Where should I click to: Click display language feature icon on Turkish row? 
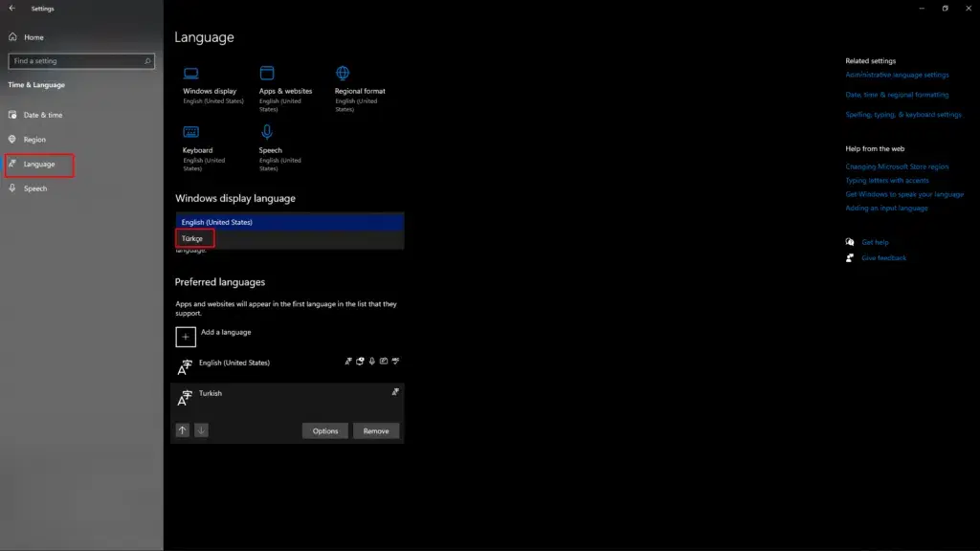pyautogui.click(x=395, y=391)
